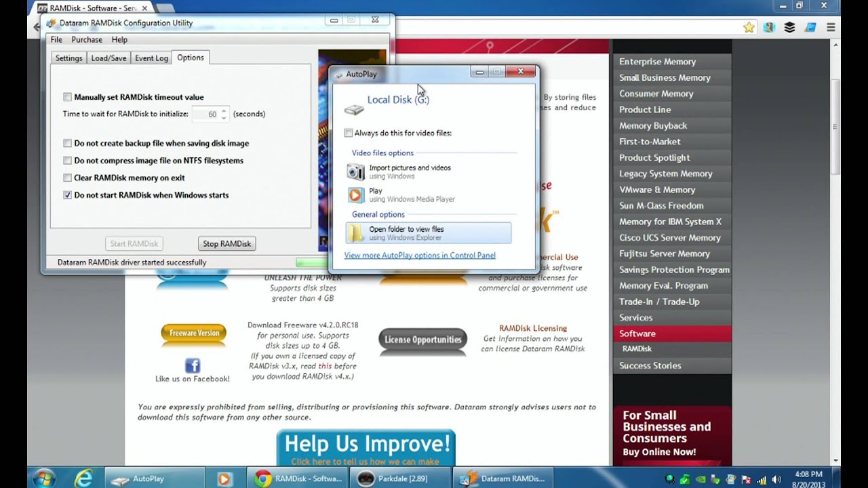Click the timeout seconds spinner arrows
Image resolution: width=868 pixels, height=488 pixels.
pyautogui.click(x=224, y=114)
